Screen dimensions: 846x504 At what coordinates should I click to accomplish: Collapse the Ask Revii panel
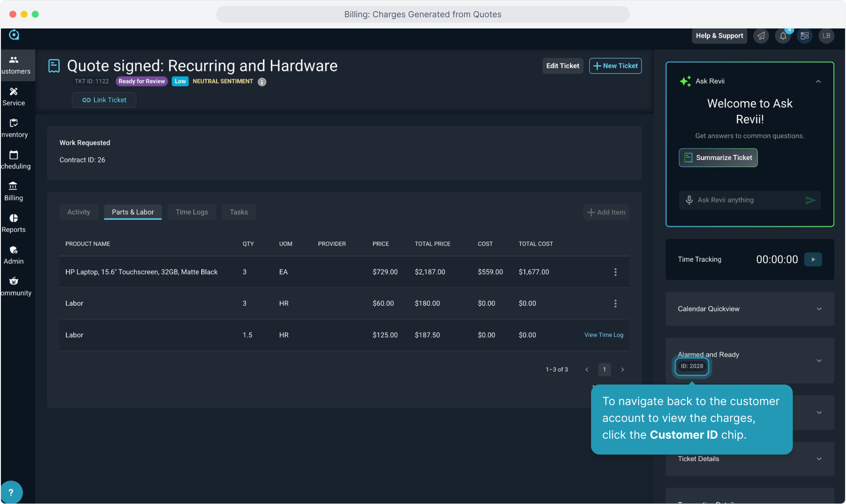point(818,81)
